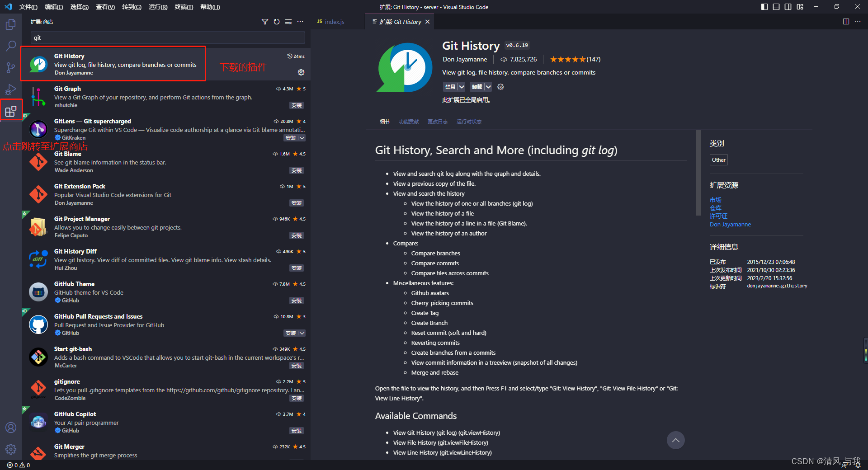Open the 文件(F) menu
The height and width of the screenshot is (470, 868).
pos(28,7)
